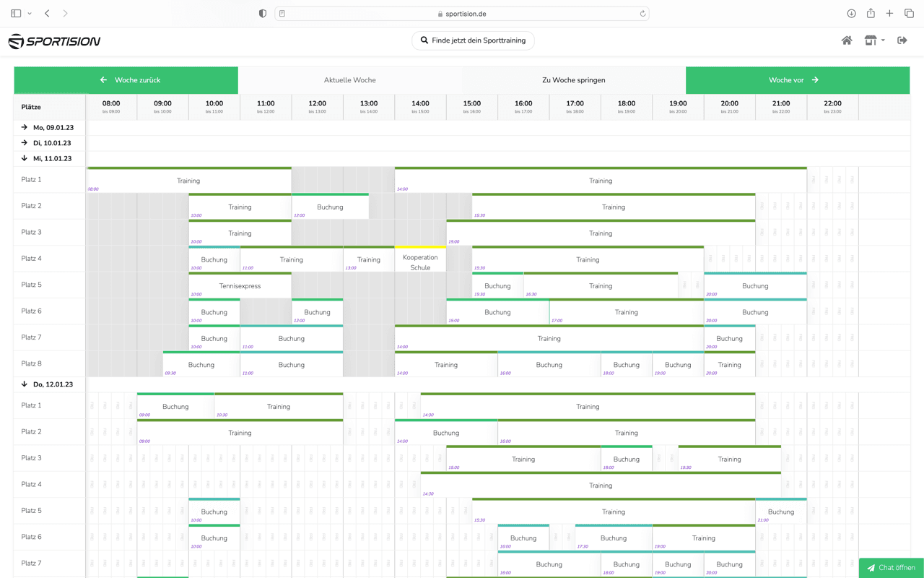Image resolution: width=924 pixels, height=578 pixels.
Task: Click the page reload icon in the address bar
Action: (642, 14)
